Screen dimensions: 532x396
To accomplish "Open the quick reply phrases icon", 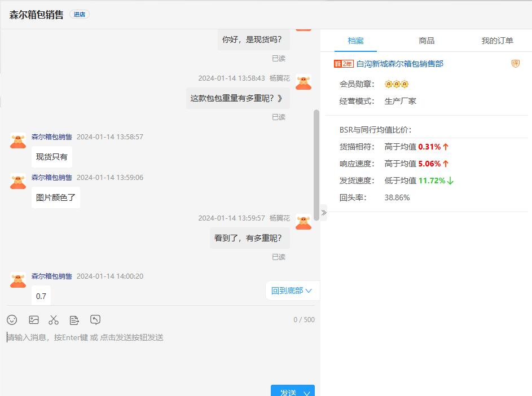I will click(74, 320).
